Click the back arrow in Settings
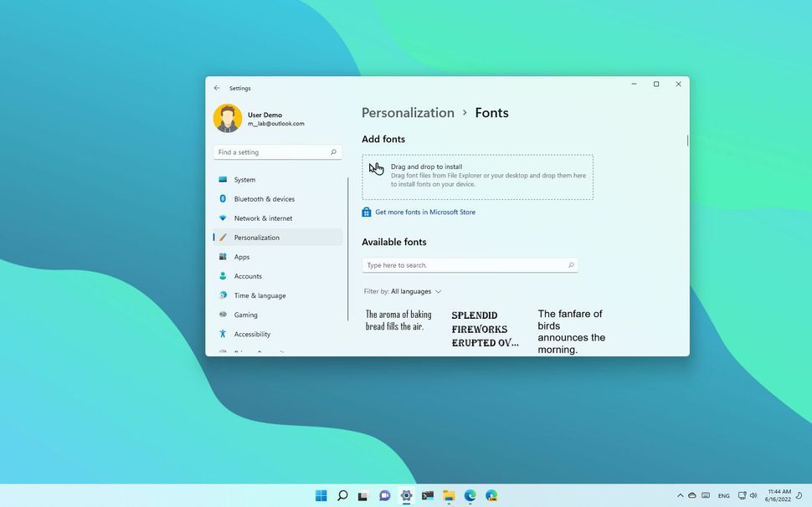 (x=217, y=87)
